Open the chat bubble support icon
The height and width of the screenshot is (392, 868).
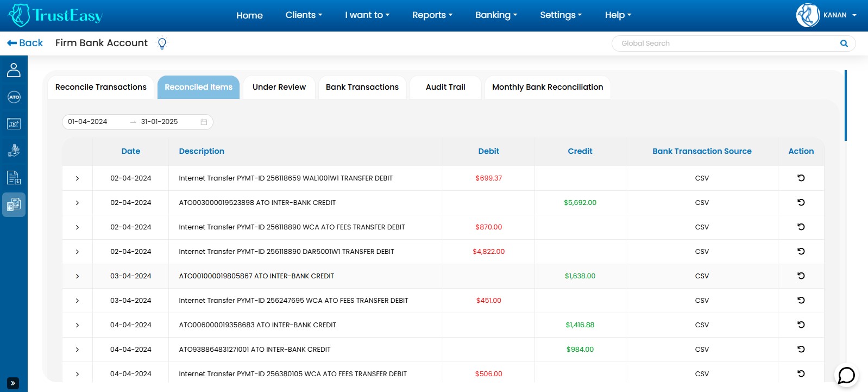[x=846, y=375]
